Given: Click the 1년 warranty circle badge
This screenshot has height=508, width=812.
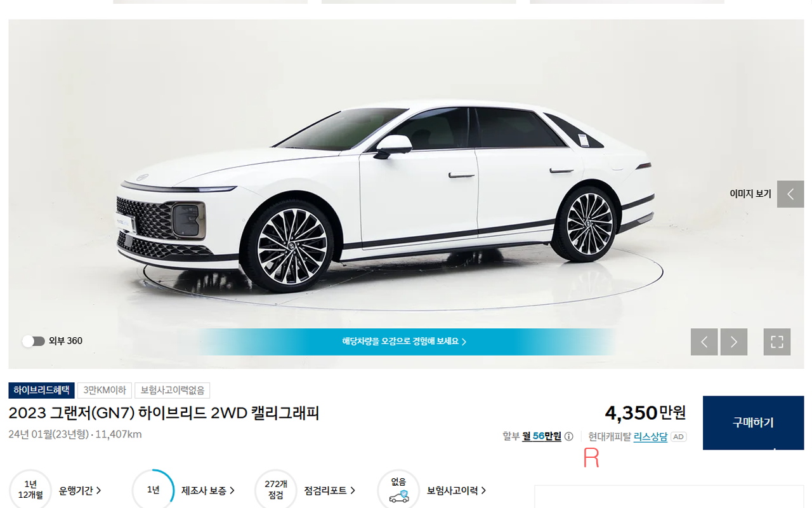Looking at the screenshot, I should (x=153, y=490).
